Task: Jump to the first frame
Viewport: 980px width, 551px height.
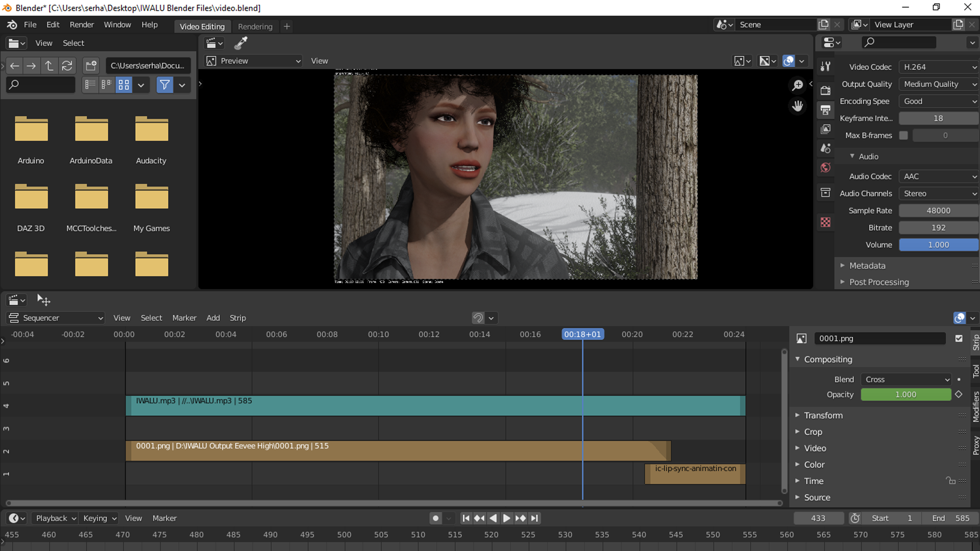Action: click(465, 518)
